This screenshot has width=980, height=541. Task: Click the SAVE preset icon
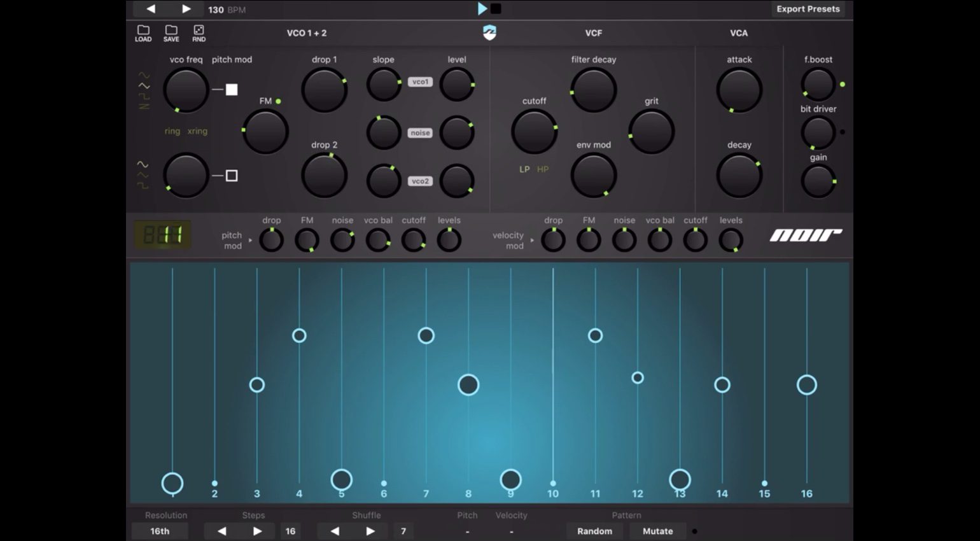point(171,33)
